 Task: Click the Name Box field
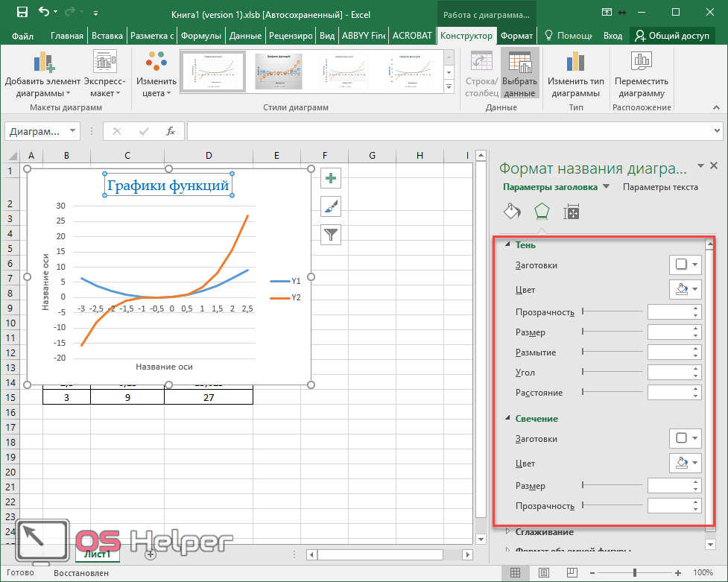click(x=36, y=131)
